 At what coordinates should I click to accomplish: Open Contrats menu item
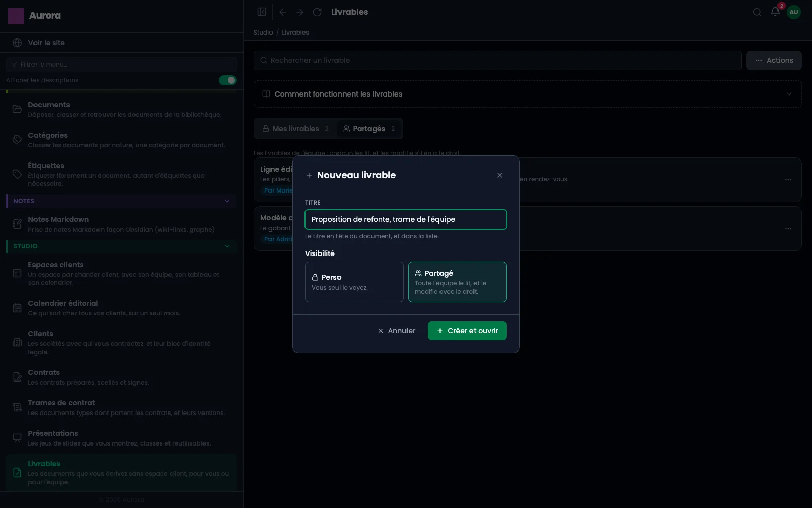click(x=122, y=377)
